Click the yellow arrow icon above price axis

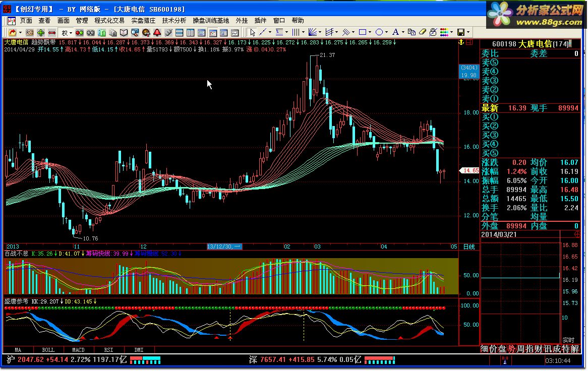tap(461, 42)
